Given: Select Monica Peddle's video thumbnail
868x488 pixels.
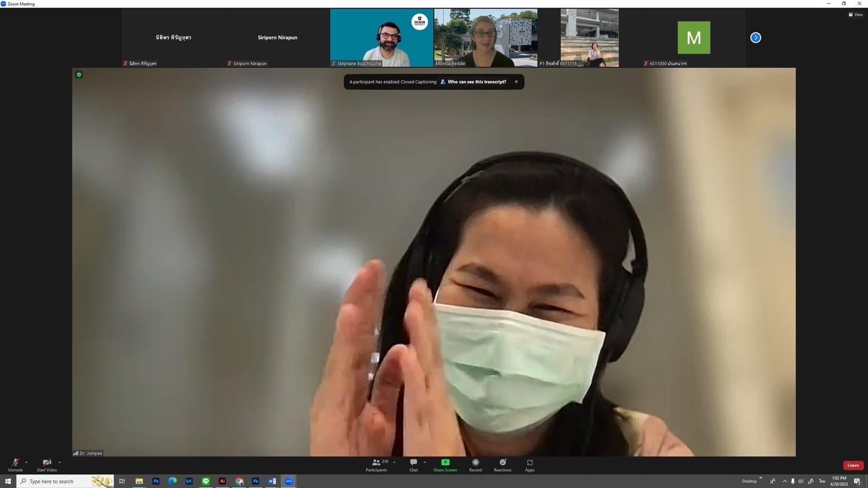Looking at the screenshot, I should tap(486, 38).
